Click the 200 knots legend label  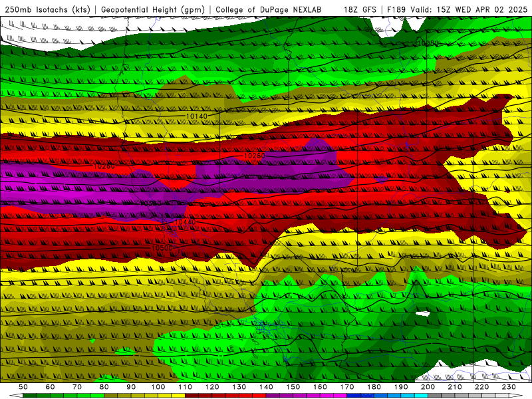tap(428, 387)
